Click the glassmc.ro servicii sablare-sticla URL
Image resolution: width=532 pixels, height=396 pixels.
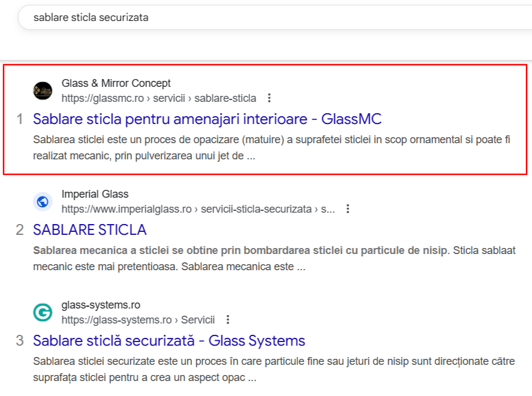[x=159, y=98]
